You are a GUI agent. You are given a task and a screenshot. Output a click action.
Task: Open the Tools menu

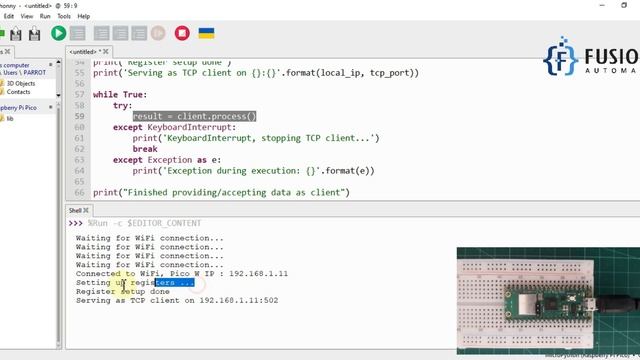click(x=64, y=16)
